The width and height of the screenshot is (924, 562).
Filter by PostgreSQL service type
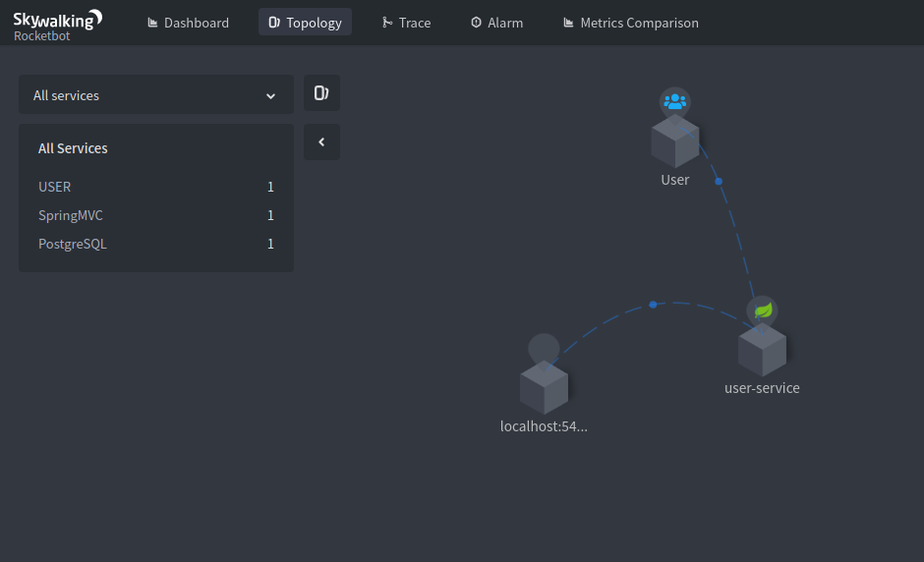tap(73, 244)
